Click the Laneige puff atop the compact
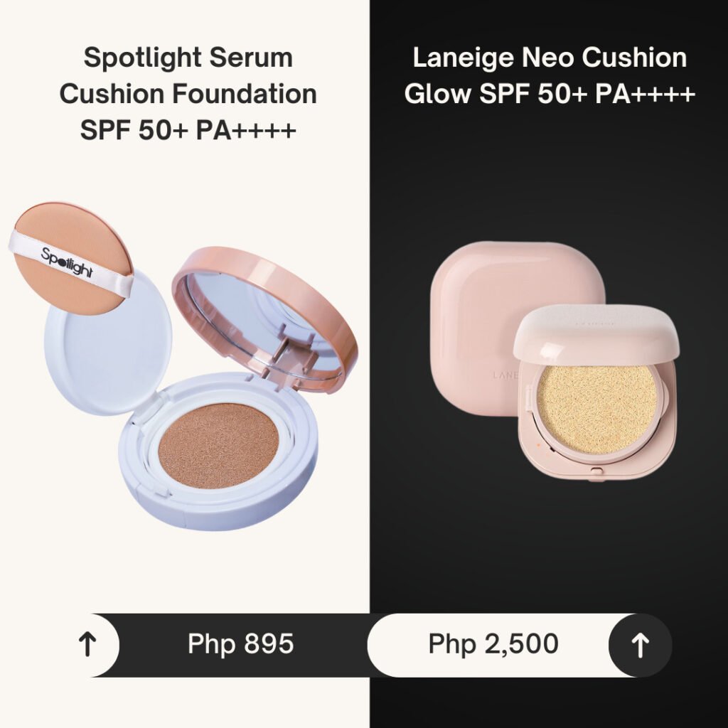The image size is (728, 728). click(x=596, y=333)
